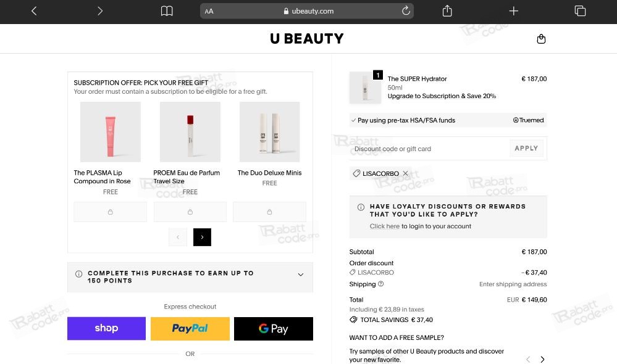Check out with Google Pay
Viewport: 617px width, 364px height.
click(274, 329)
